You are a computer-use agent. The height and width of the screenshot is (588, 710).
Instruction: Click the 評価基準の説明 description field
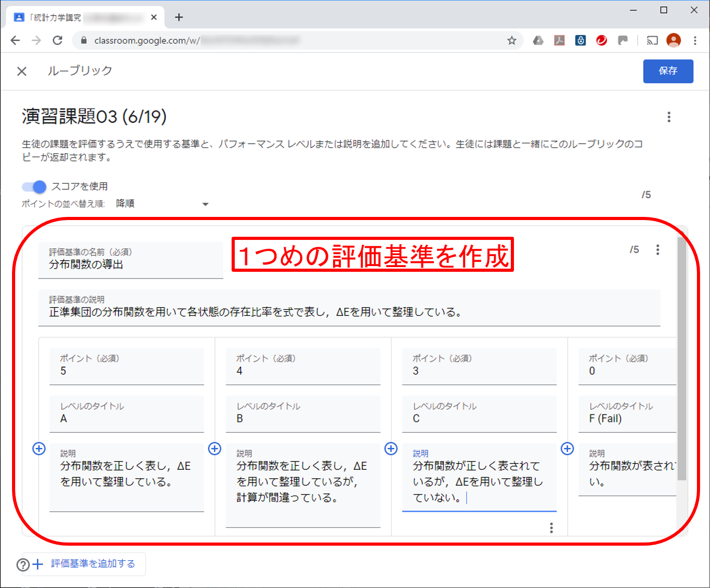349,308
